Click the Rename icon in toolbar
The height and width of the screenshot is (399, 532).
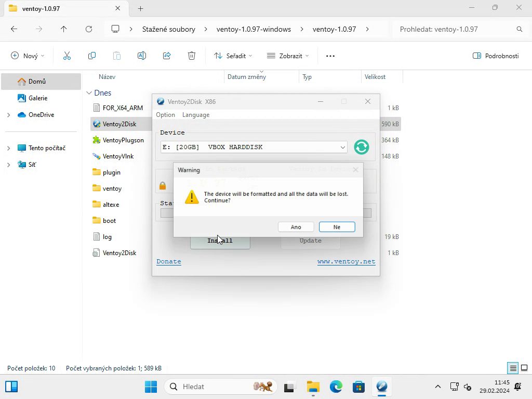tap(141, 56)
